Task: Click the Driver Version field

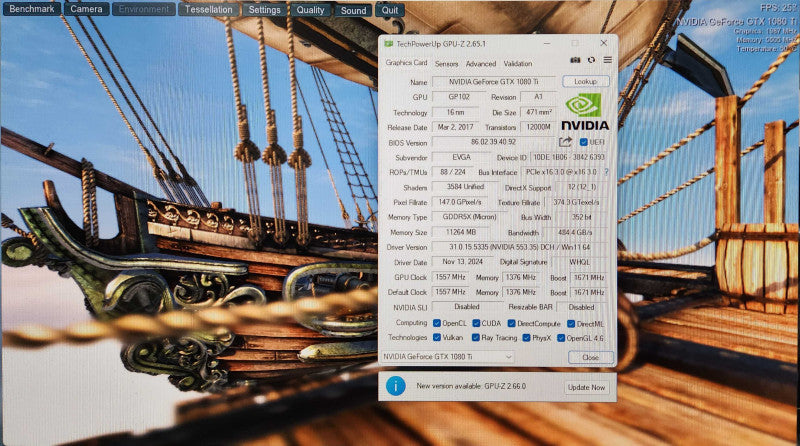Action: click(520, 247)
